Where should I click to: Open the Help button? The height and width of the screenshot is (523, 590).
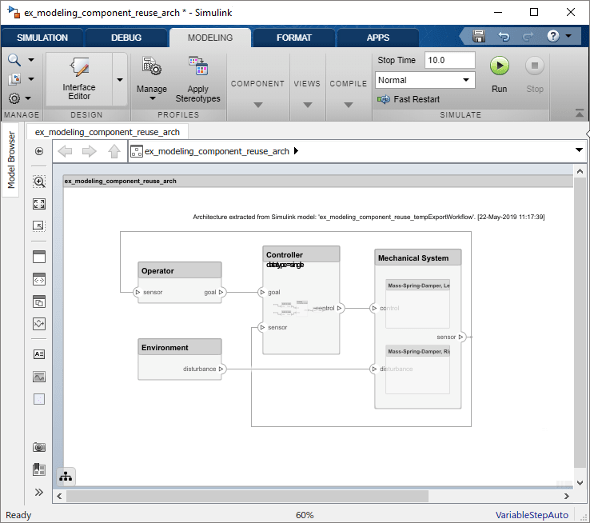coord(553,36)
